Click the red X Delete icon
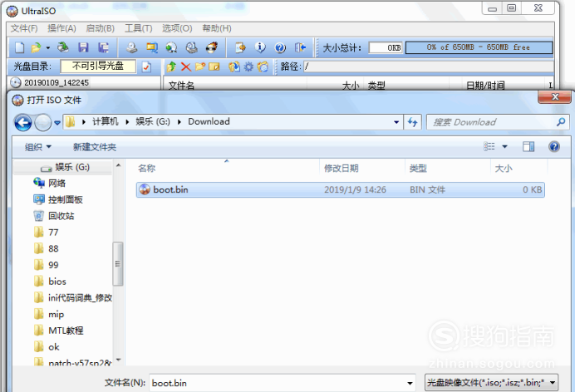This screenshot has height=392, width=575. [x=186, y=66]
